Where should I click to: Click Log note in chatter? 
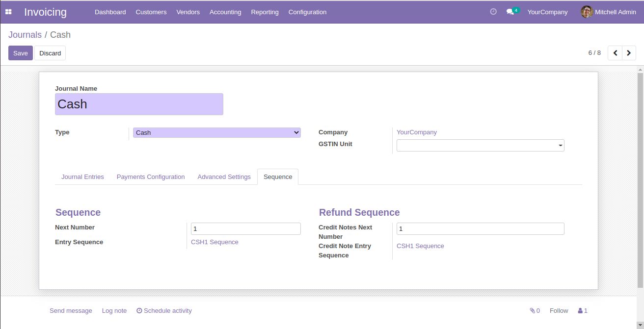coord(114,310)
